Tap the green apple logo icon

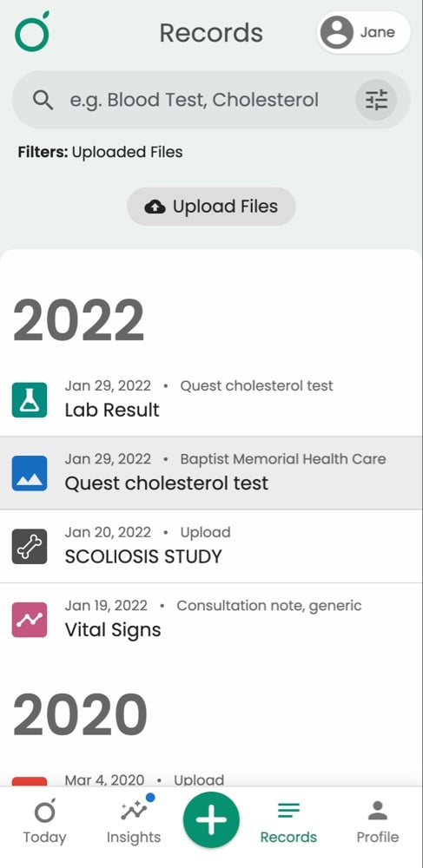[x=32, y=31]
